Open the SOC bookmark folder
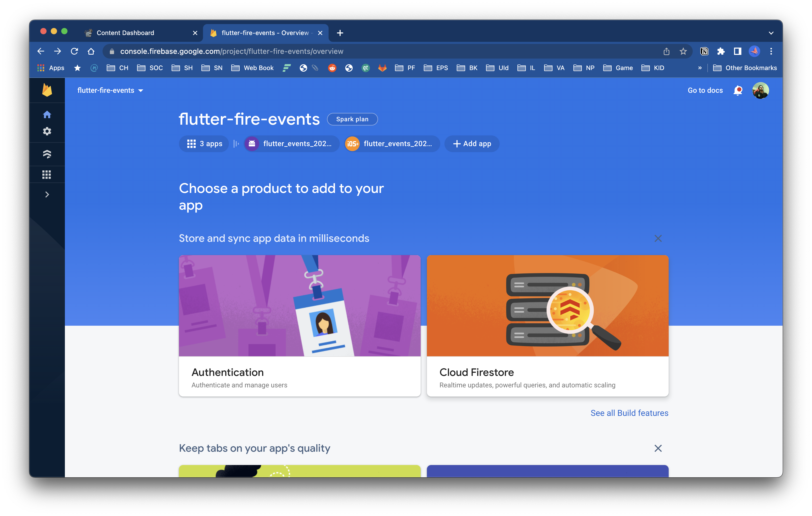812x516 pixels. tap(150, 68)
